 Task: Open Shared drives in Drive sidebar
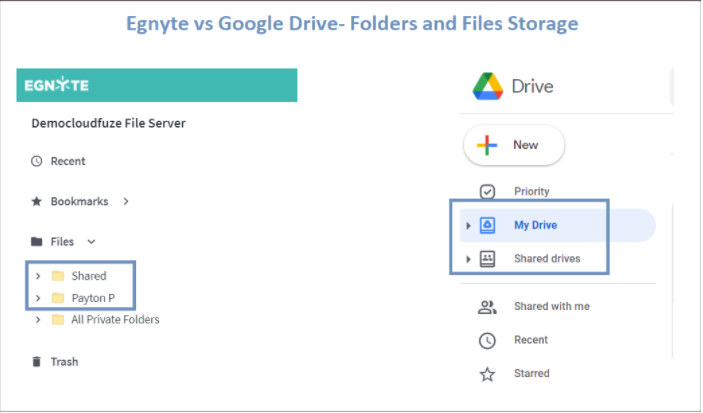tap(547, 259)
